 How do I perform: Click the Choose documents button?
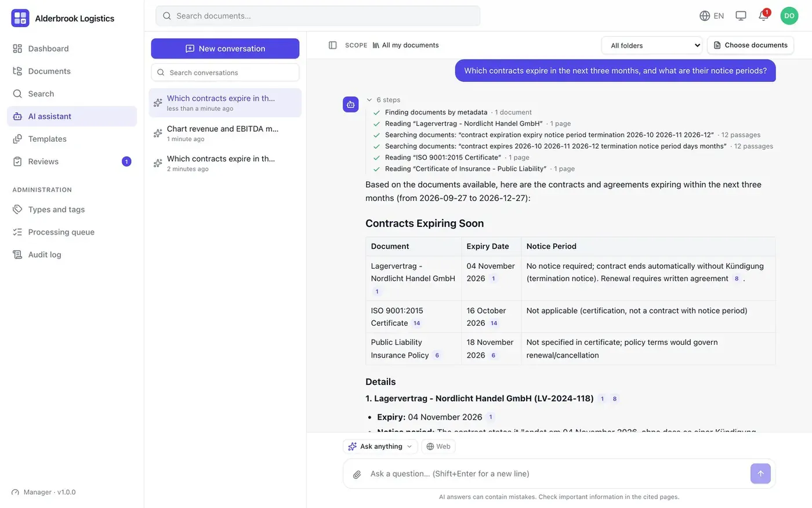751,45
